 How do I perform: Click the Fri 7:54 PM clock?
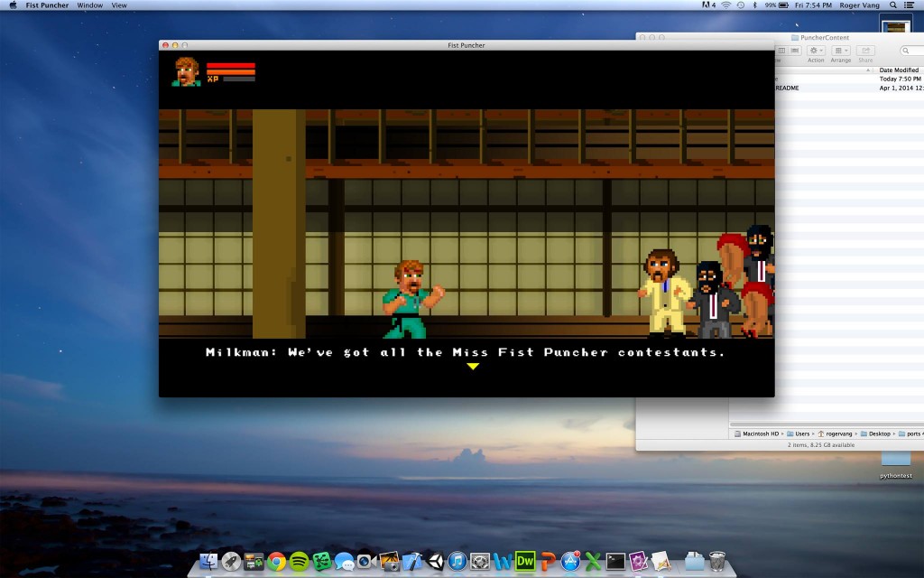coord(813,5)
